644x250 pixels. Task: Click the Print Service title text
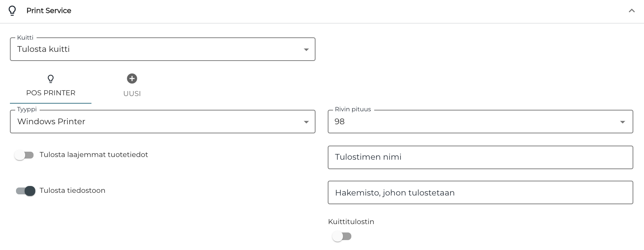pos(48,11)
